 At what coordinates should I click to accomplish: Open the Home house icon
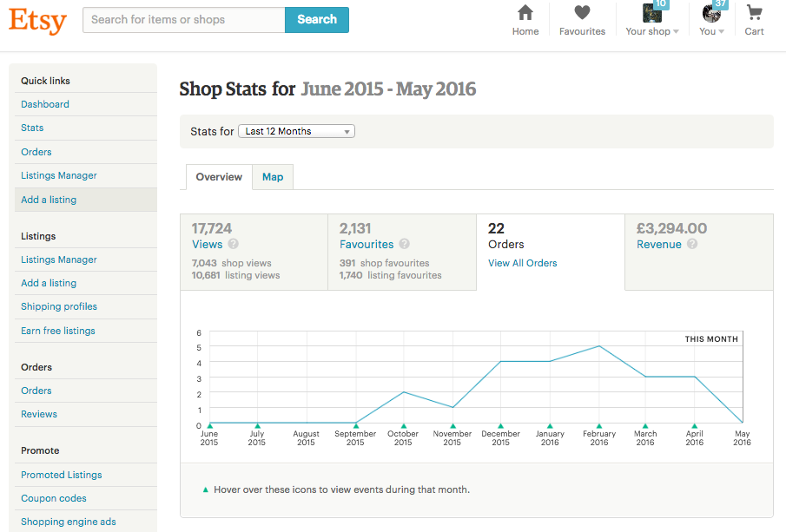pos(525,13)
